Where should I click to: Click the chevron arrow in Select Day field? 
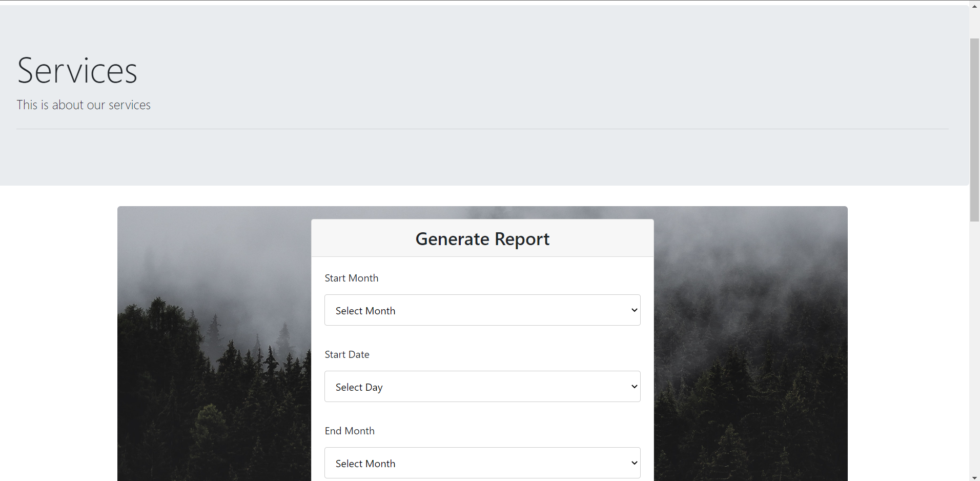click(x=634, y=387)
